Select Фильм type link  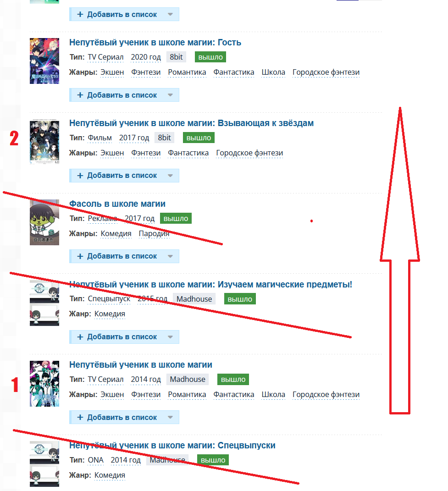(100, 138)
